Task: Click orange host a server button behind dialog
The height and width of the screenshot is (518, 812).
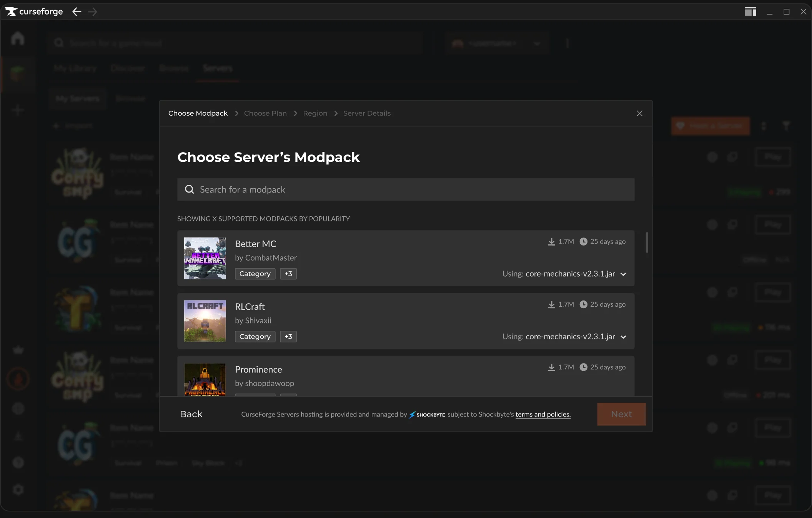Action: pos(710,126)
